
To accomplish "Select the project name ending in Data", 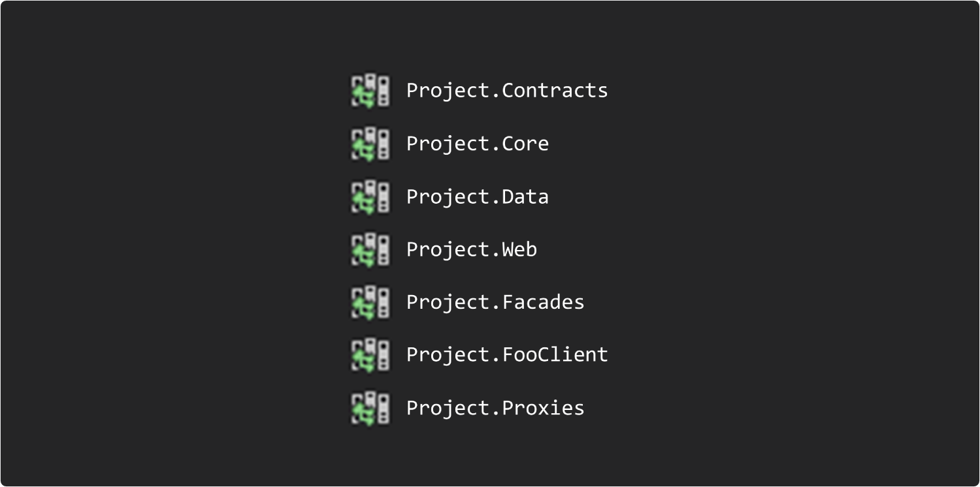I will point(478,196).
